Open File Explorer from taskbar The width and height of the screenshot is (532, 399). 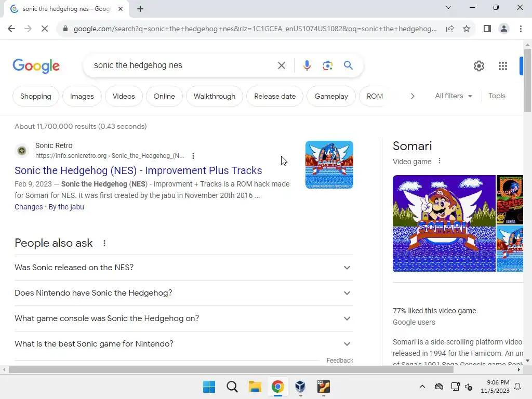[255, 387]
